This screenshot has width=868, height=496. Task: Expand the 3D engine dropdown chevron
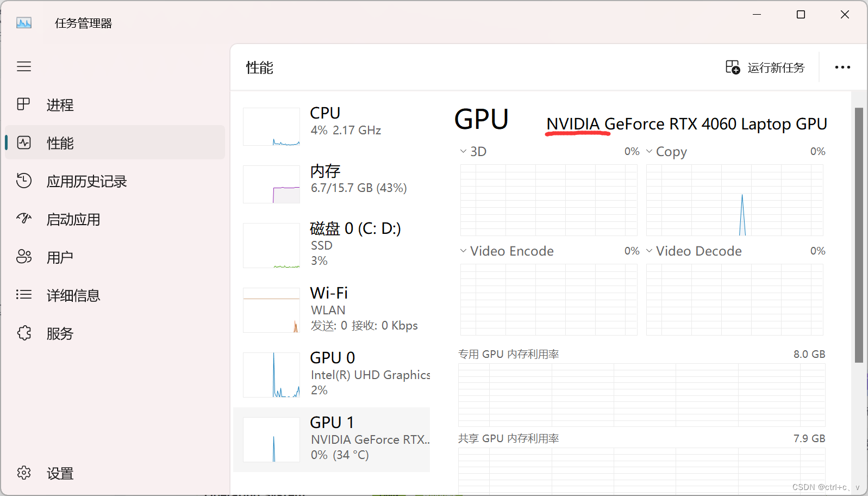click(x=463, y=151)
